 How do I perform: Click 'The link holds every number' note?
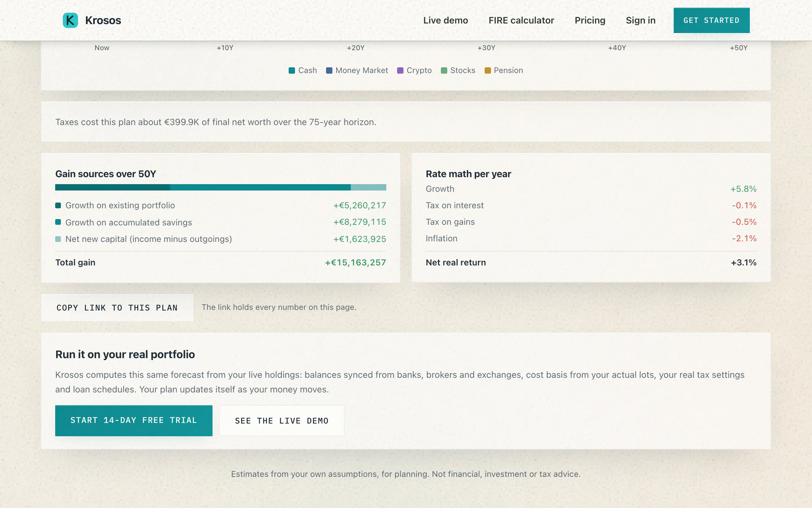(279, 307)
